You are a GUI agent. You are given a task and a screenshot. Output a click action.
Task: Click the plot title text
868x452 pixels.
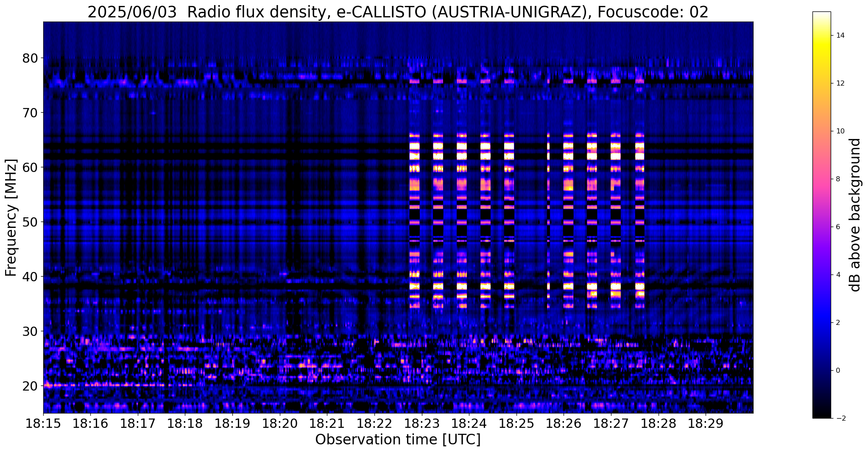398,12
